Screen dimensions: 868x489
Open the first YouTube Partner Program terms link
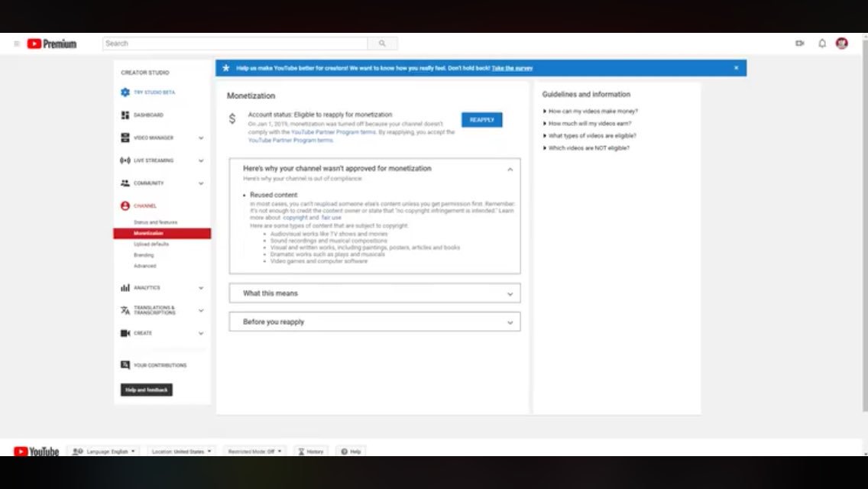[333, 132]
